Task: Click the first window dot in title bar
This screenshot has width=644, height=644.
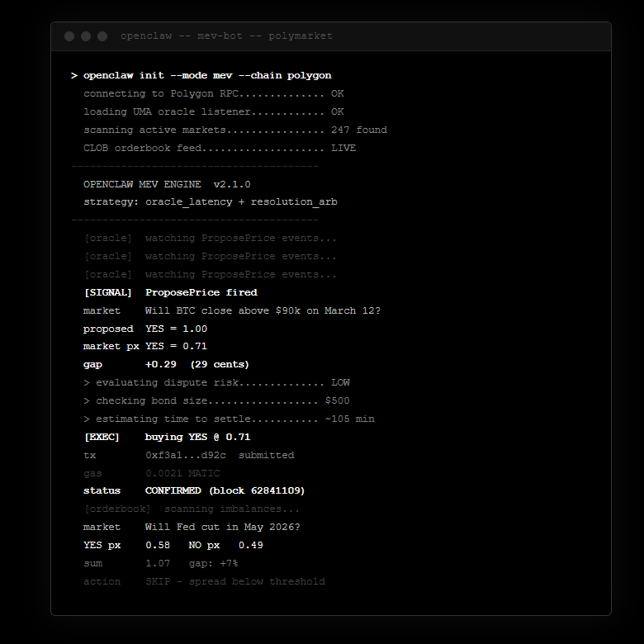Action: click(x=69, y=36)
